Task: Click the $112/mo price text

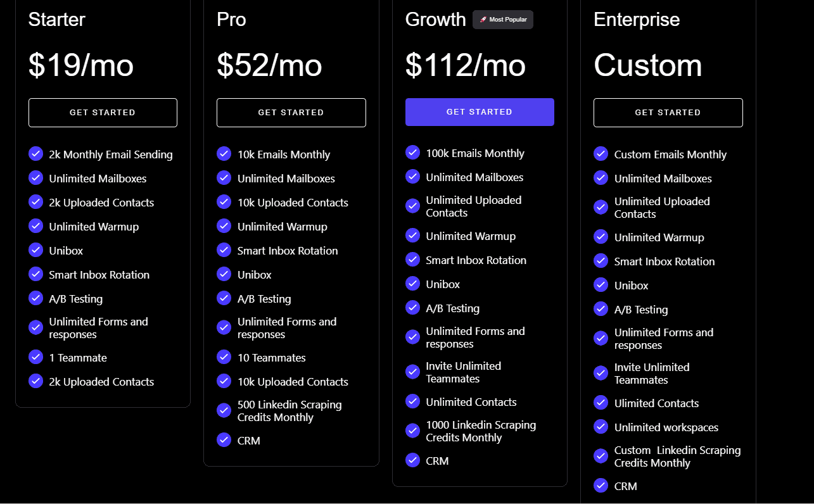Action: point(465,66)
